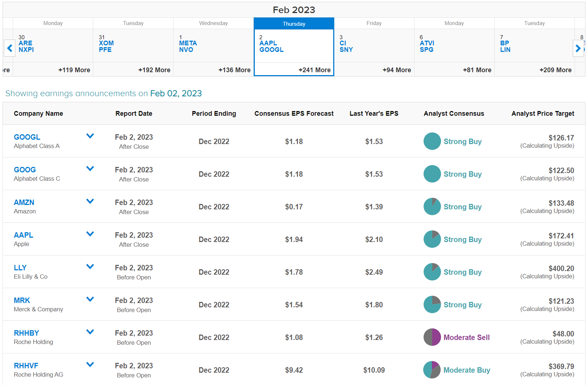The image size is (588, 385).
Task: Open BP ticker in calendar
Action: [505, 43]
